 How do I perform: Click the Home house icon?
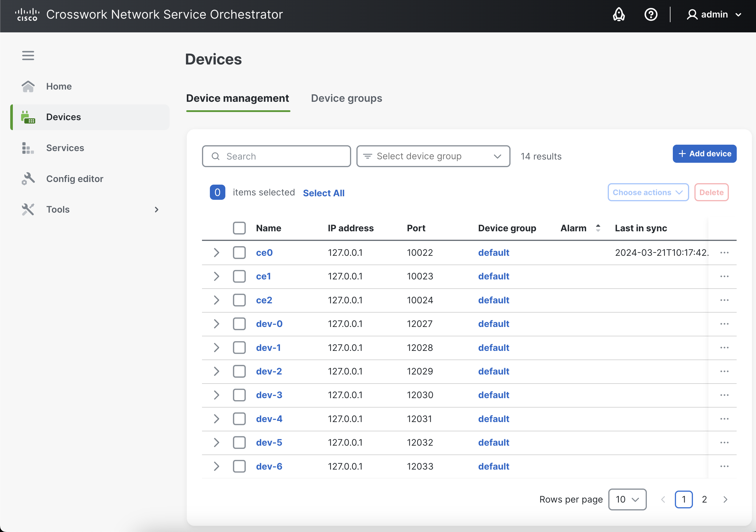pyautogui.click(x=28, y=87)
